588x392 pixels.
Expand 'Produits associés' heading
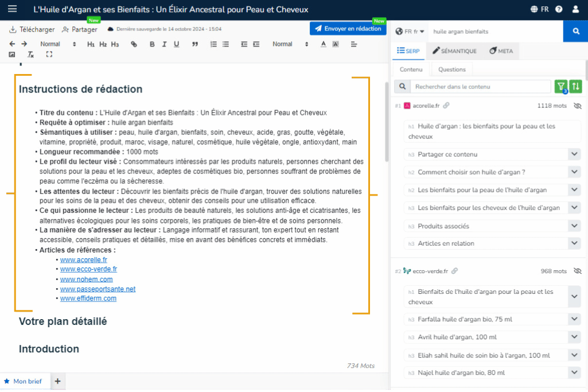(x=574, y=226)
